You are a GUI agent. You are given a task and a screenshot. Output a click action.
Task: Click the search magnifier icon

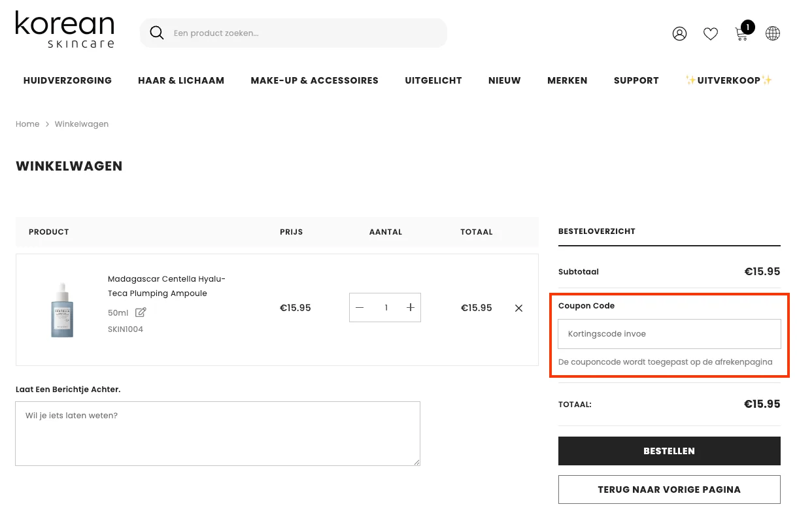[157, 33]
